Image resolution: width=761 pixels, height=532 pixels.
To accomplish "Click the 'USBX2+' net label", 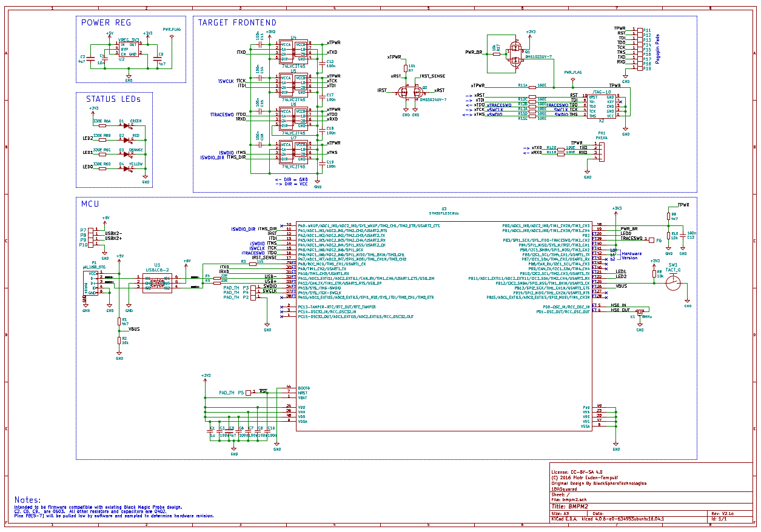I will coord(113,238).
